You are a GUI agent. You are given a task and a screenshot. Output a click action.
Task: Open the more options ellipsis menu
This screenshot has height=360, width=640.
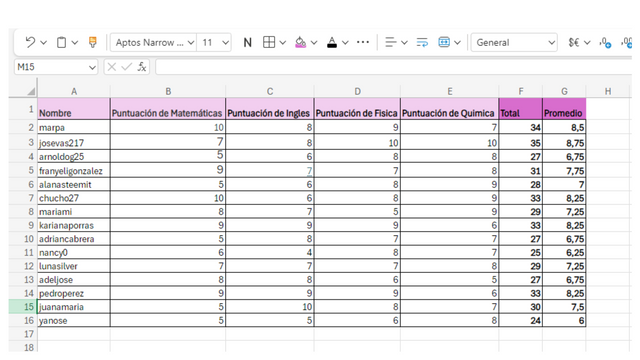(363, 42)
